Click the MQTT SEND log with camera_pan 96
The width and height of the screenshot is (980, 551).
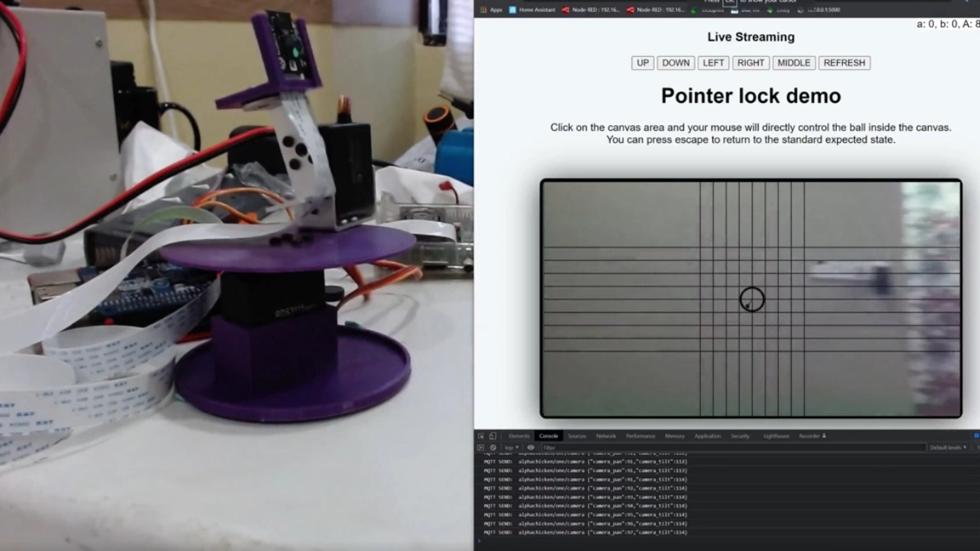coord(585,524)
